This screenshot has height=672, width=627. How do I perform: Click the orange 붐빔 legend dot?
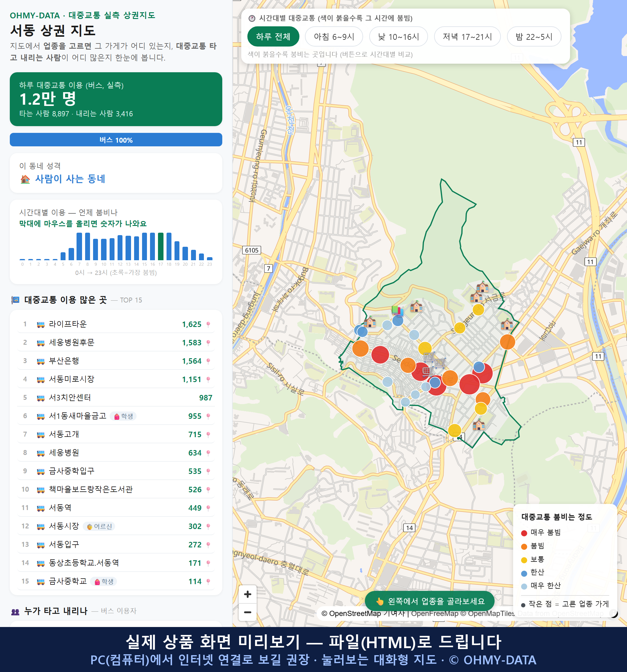[x=524, y=546]
